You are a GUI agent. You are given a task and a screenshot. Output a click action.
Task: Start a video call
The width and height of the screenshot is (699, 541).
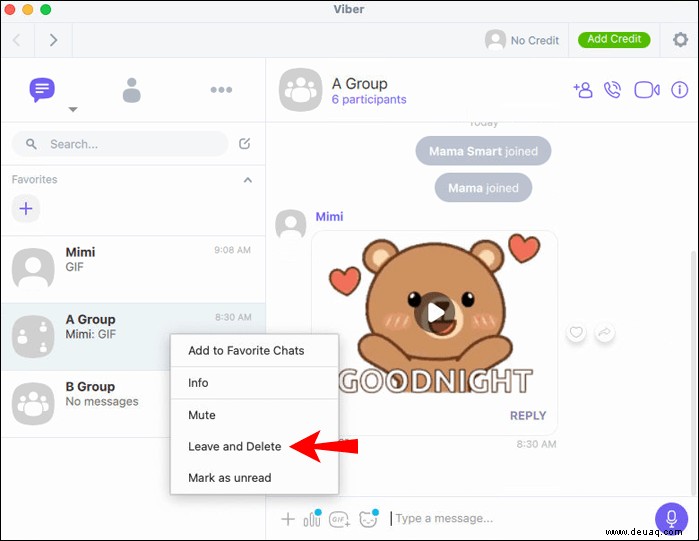click(x=647, y=90)
